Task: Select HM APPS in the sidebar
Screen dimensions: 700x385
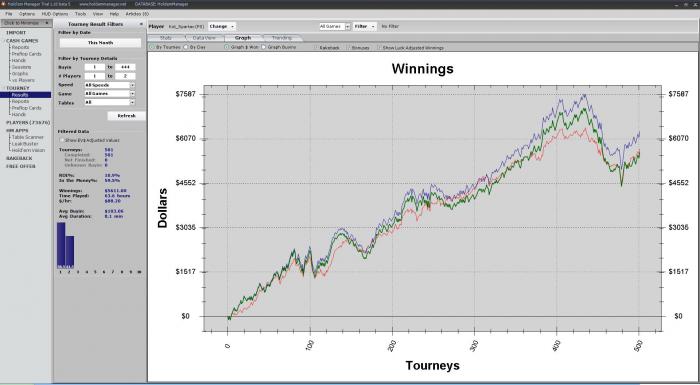Action: (17, 130)
